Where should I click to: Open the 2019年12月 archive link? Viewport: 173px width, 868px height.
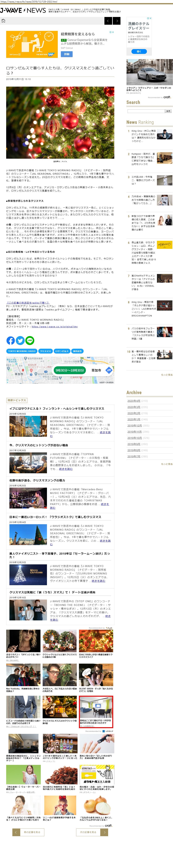(134, 426)
